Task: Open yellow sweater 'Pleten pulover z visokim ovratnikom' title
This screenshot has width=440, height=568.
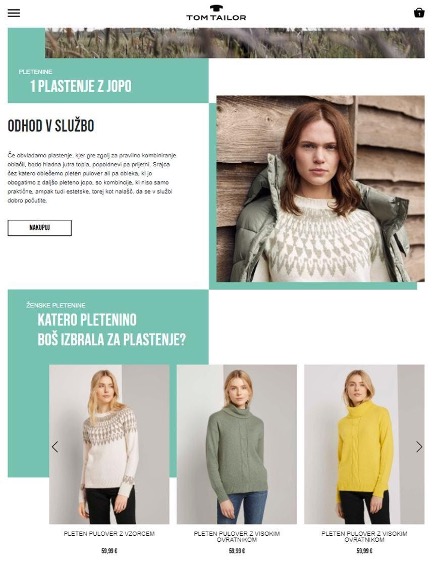Action: 364,536
